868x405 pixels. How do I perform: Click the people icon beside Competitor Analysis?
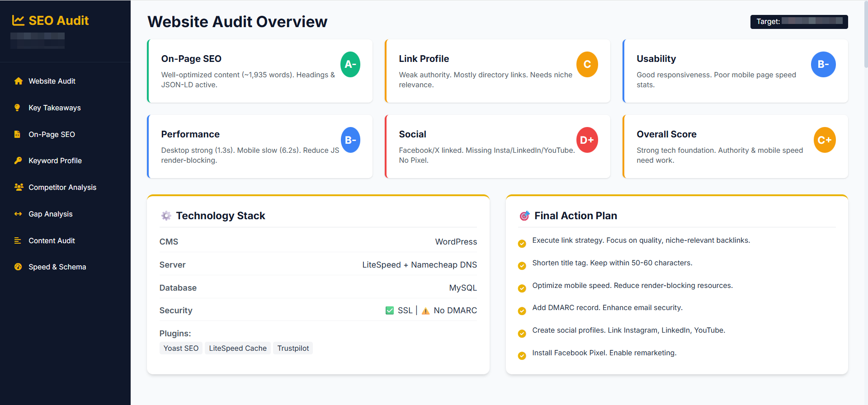point(19,187)
